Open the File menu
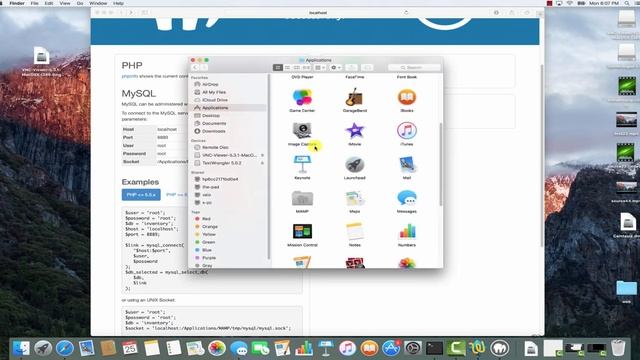 [35, 3]
